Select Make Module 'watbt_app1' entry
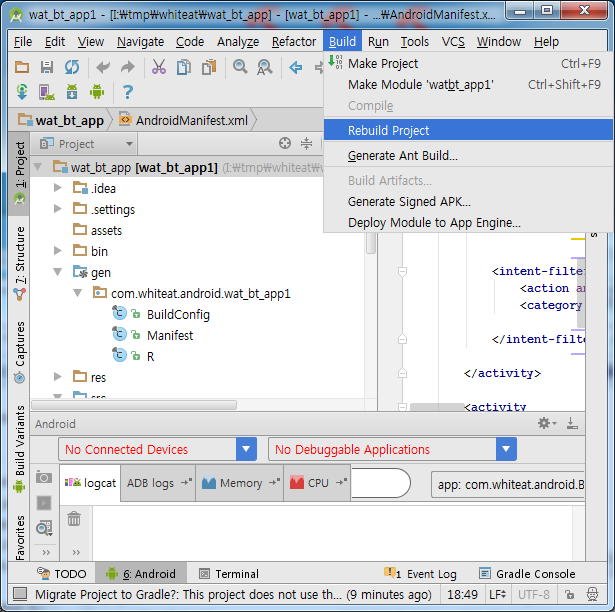The width and height of the screenshot is (615, 612). click(x=468, y=84)
